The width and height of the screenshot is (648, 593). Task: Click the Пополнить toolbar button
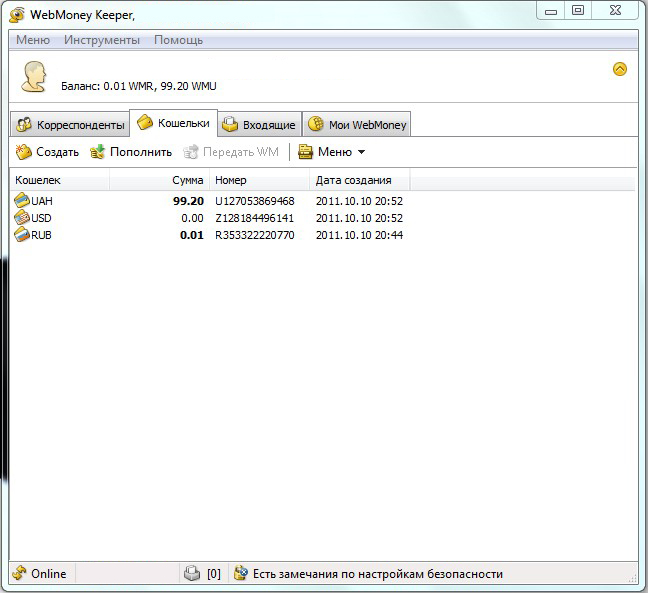[131, 152]
